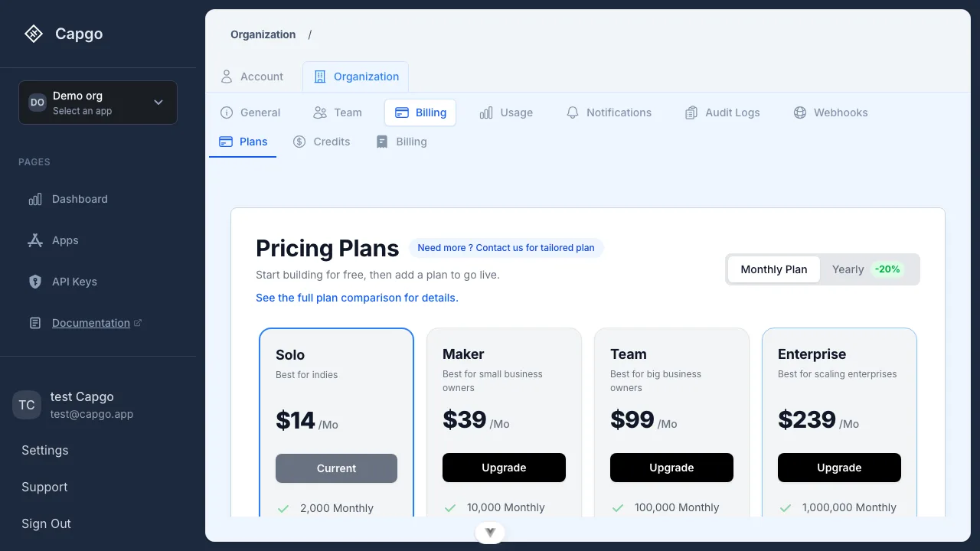980x551 pixels.
Task: Switch to Yearly plan with -20%
Action: pyautogui.click(x=868, y=269)
